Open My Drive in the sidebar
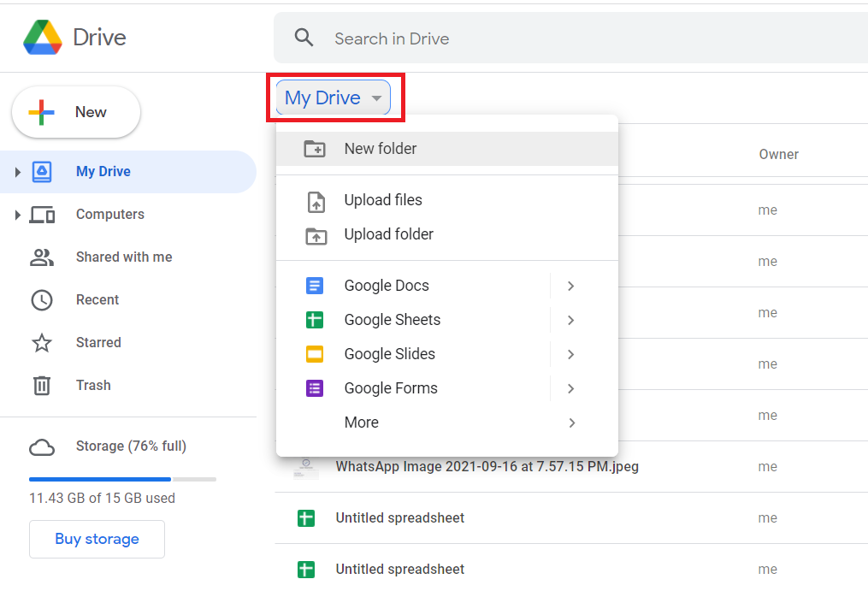 click(128, 172)
